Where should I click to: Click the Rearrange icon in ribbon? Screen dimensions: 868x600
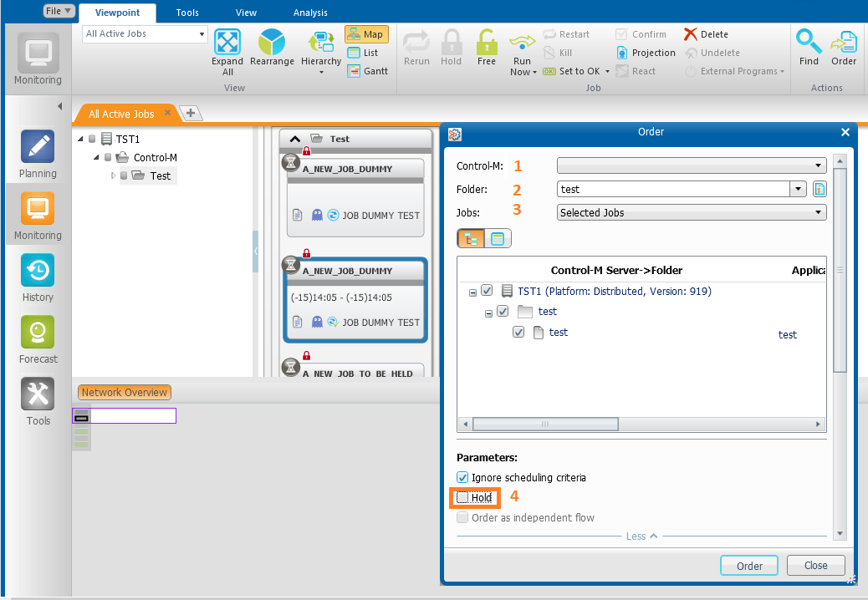coord(272,43)
